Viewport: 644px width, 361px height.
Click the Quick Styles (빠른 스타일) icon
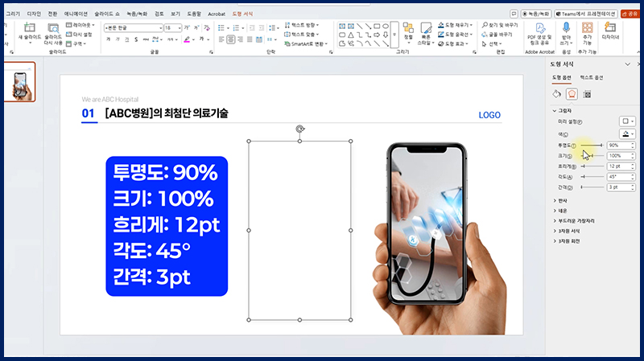pyautogui.click(x=426, y=28)
